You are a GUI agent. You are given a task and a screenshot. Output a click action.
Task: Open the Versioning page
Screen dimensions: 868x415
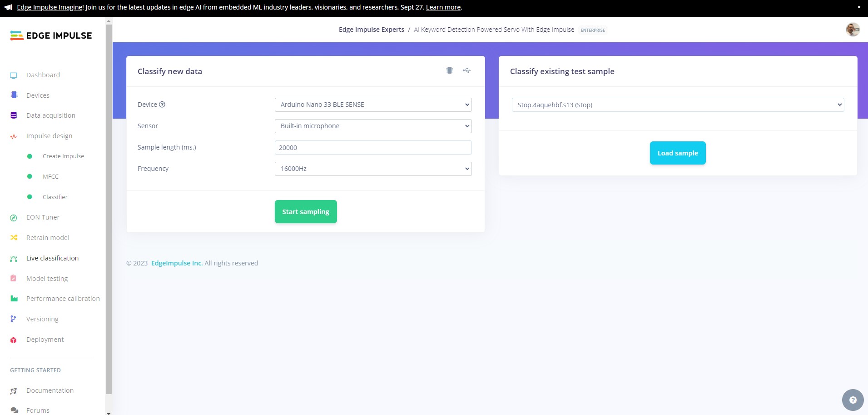[42, 319]
